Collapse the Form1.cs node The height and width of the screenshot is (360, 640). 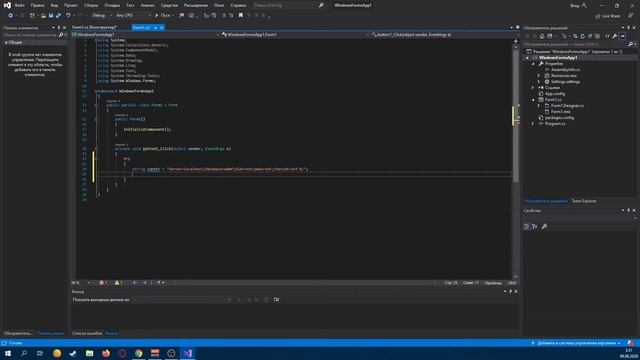[533, 100]
